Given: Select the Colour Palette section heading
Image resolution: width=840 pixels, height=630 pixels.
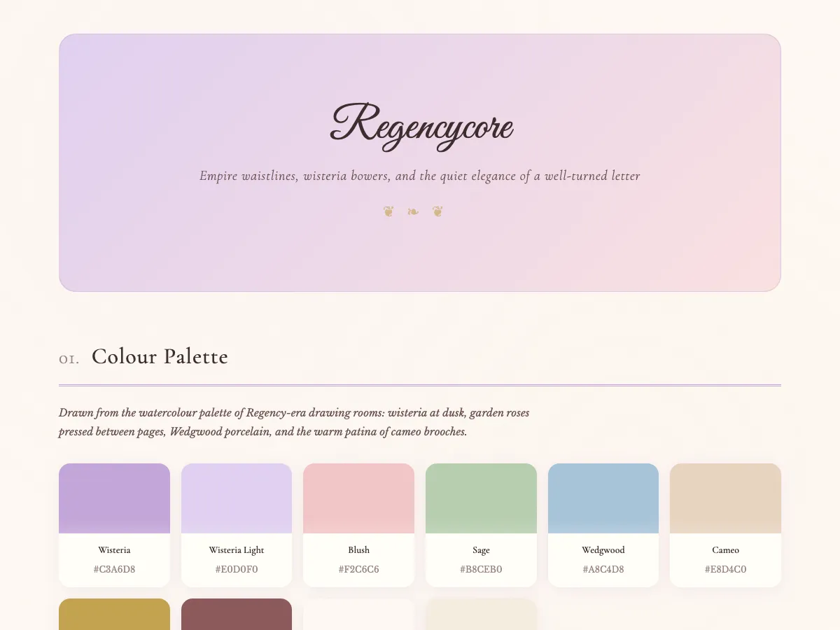Looking at the screenshot, I should coord(160,357).
